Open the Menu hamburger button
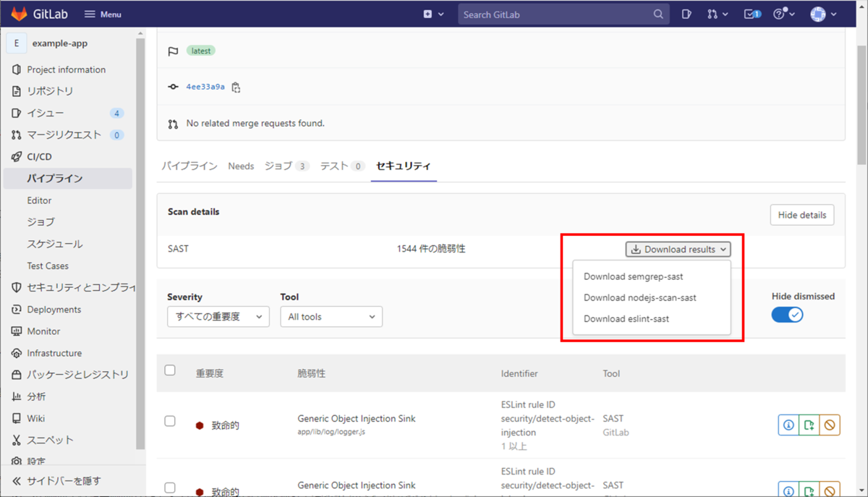 (103, 14)
